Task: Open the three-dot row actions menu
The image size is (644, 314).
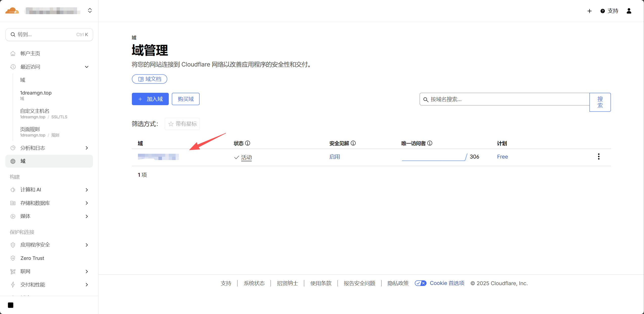Action: (x=599, y=156)
